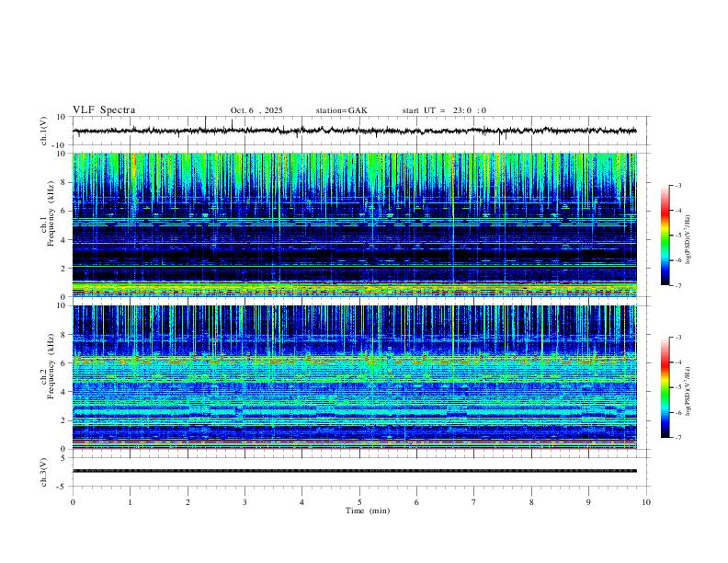Click the "5" tick on the ch.3(V) axis
The image size is (728, 563).
coord(63,458)
